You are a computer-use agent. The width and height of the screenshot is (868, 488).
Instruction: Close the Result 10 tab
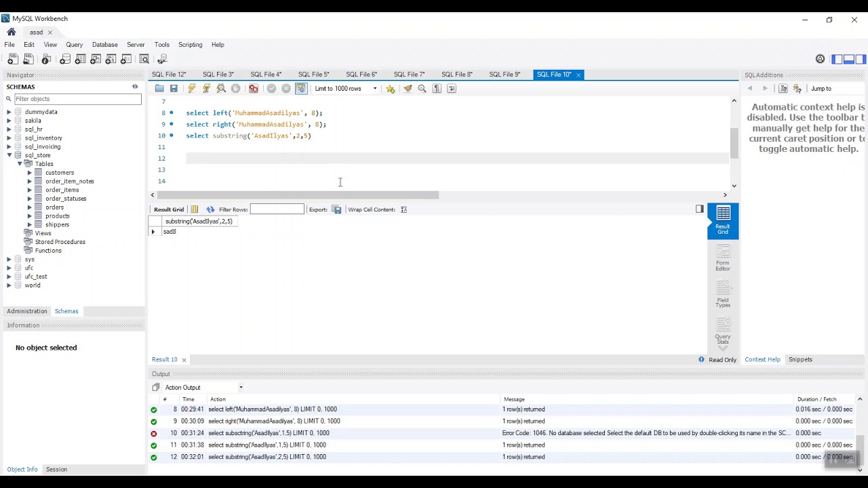tap(184, 360)
